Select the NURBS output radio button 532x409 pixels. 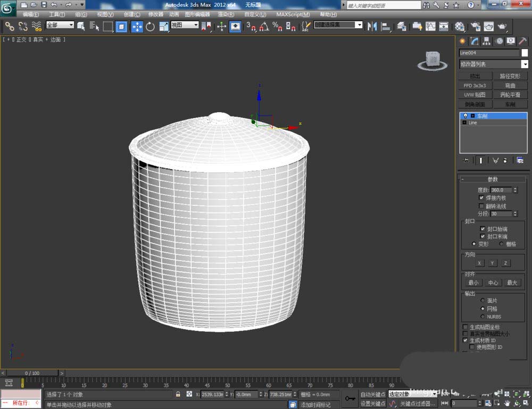coord(482,316)
